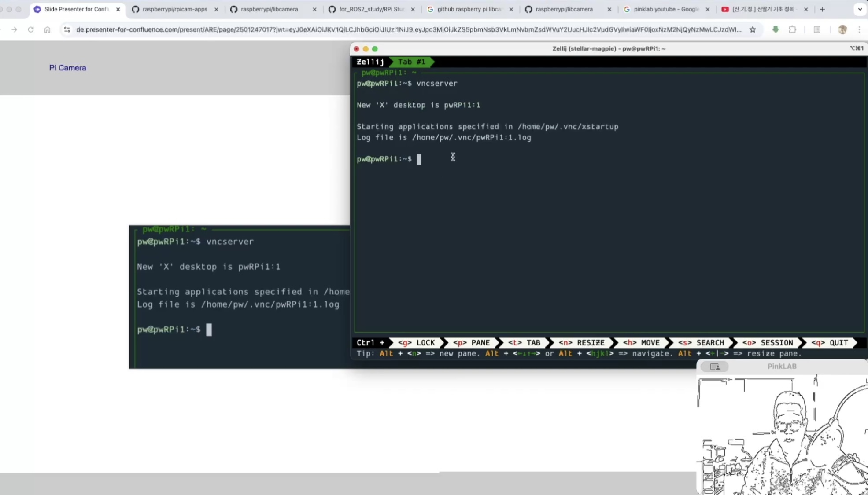Bookmark this page with the star icon
This screenshot has width=868, height=495.
(753, 29)
